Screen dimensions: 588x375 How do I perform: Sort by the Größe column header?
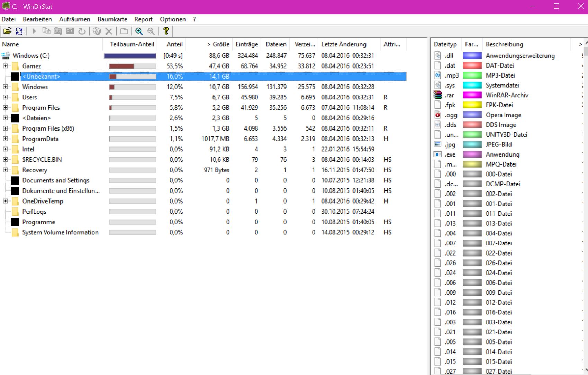209,44
